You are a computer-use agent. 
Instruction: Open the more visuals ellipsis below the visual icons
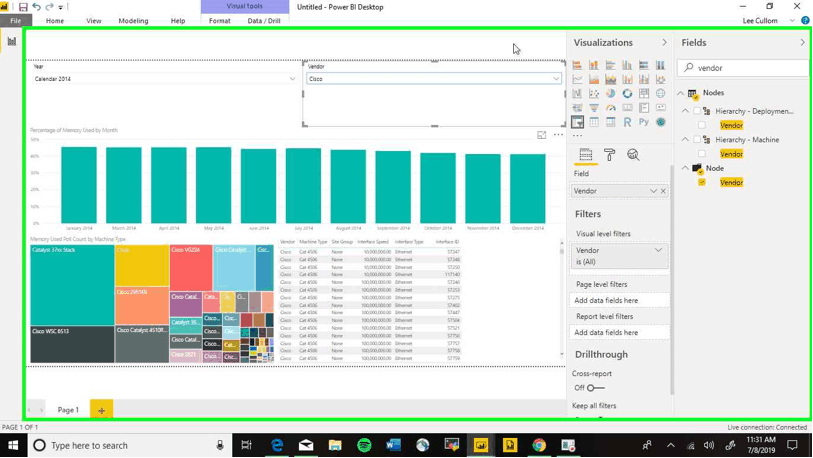tap(577, 135)
